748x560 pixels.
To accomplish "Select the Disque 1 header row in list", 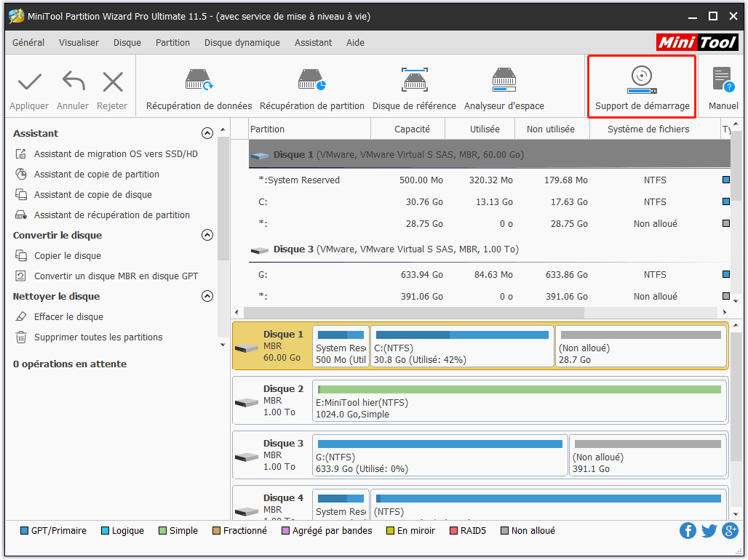I will pos(490,155).
